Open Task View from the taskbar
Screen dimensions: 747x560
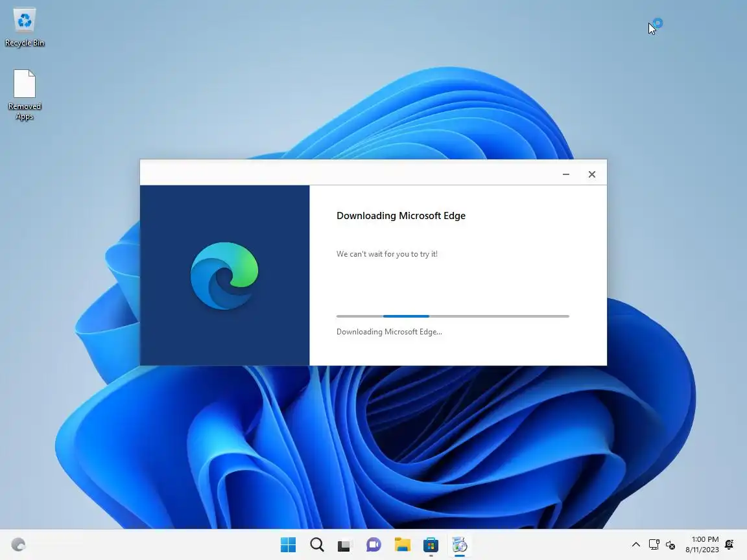coord(345,544)
